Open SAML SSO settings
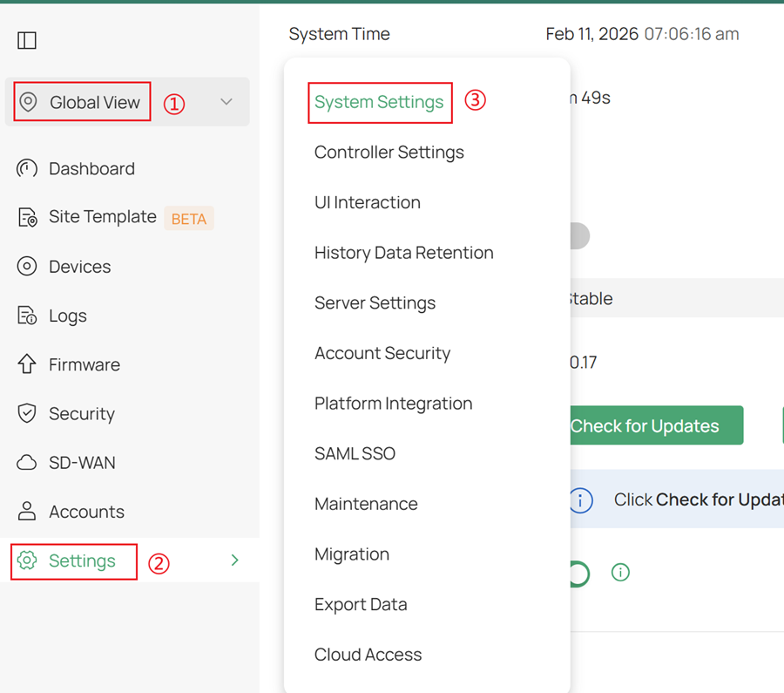The image size is (784, 693). tap(355, 453)
